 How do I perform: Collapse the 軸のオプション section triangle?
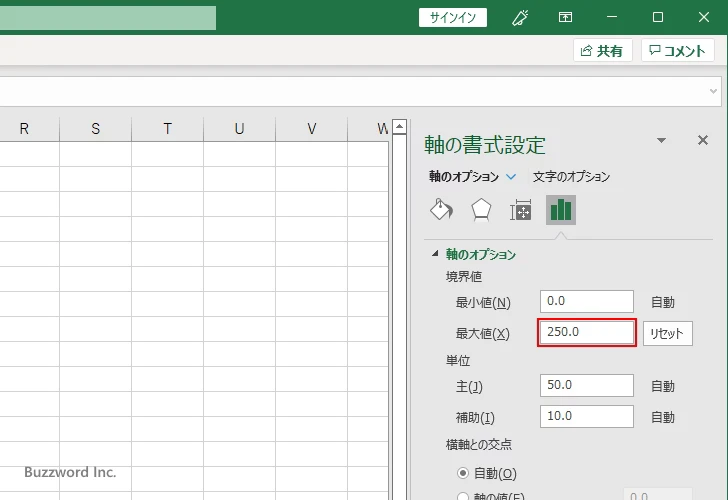(x=434, y=255)
